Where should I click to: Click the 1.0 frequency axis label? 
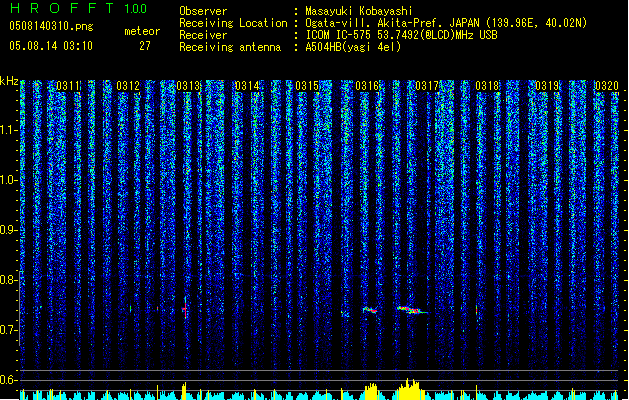pyautogui.click(x=8, y=180)
